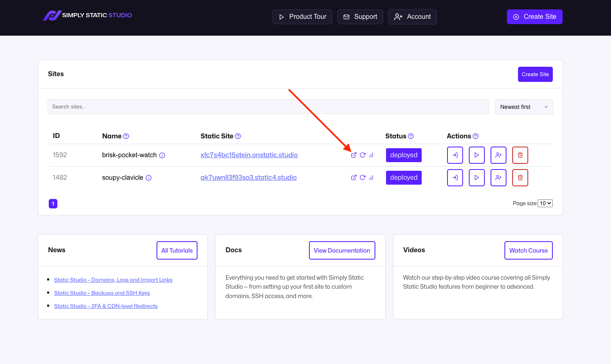611x364 pixels.
Task: Click Simply Static Studio logo
Action: pyautogui.click(x=87, y=16)
